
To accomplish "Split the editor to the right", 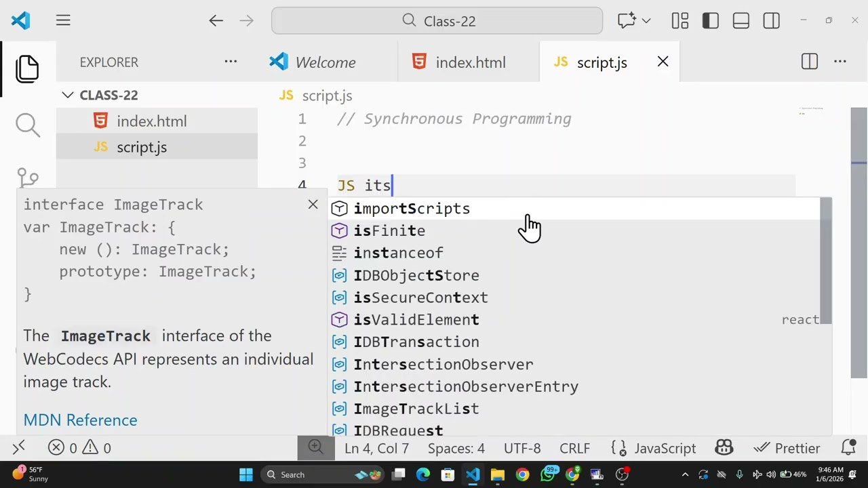I will (810, 62).
